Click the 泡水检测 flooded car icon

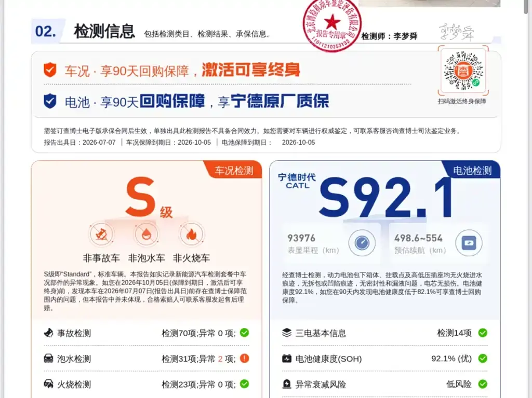click(x=49, y=359)
